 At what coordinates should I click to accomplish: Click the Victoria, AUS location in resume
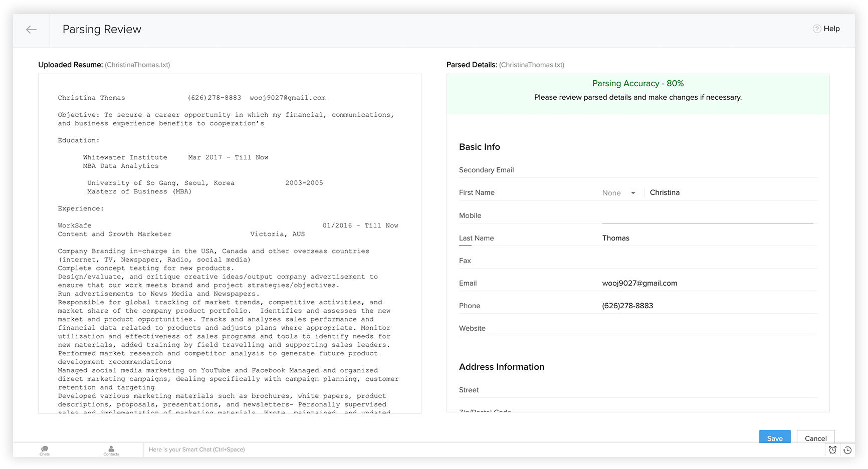[x=278, y=234]
